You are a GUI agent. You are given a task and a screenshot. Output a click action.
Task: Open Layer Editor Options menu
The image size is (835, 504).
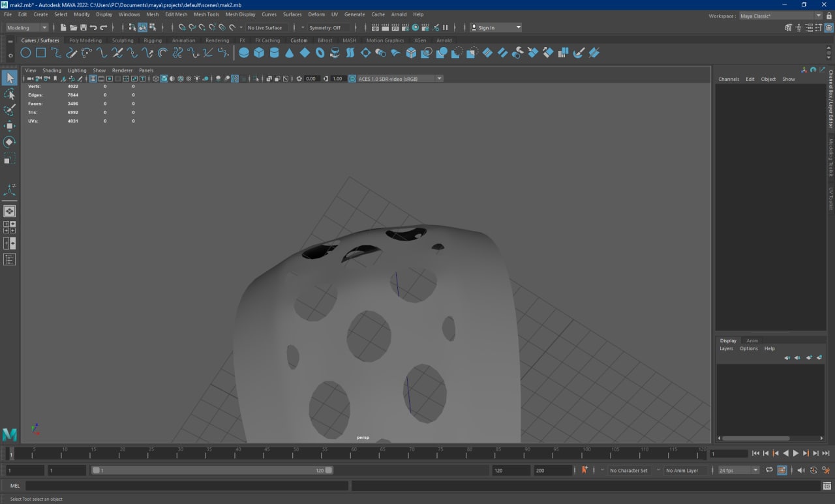pos(748,348)
